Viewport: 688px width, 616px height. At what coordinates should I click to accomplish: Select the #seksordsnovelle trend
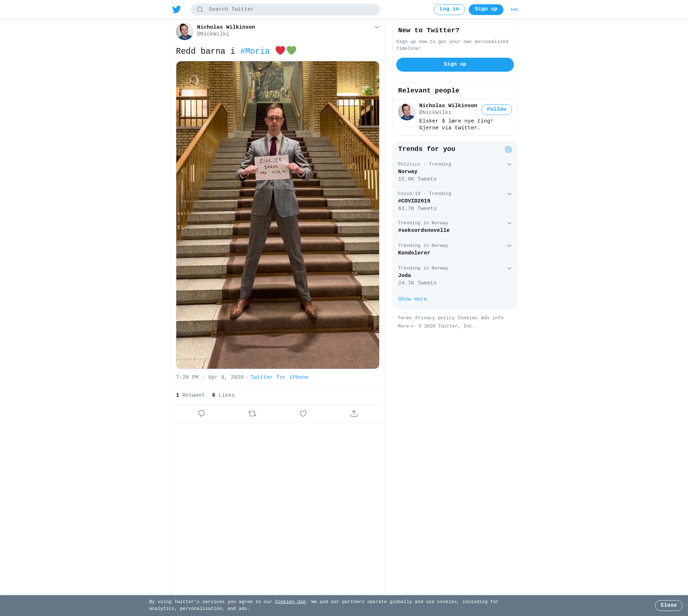pos(455,227)
